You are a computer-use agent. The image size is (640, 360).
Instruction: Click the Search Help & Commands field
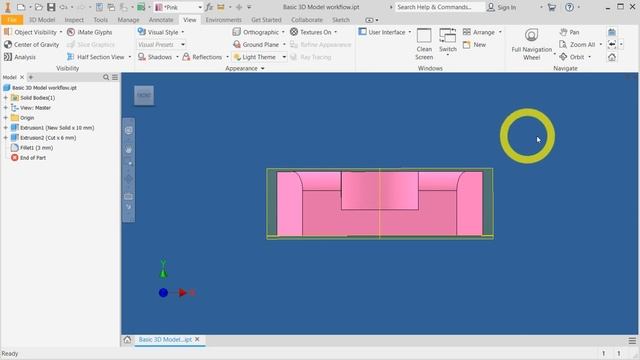(x=440, y=7)
